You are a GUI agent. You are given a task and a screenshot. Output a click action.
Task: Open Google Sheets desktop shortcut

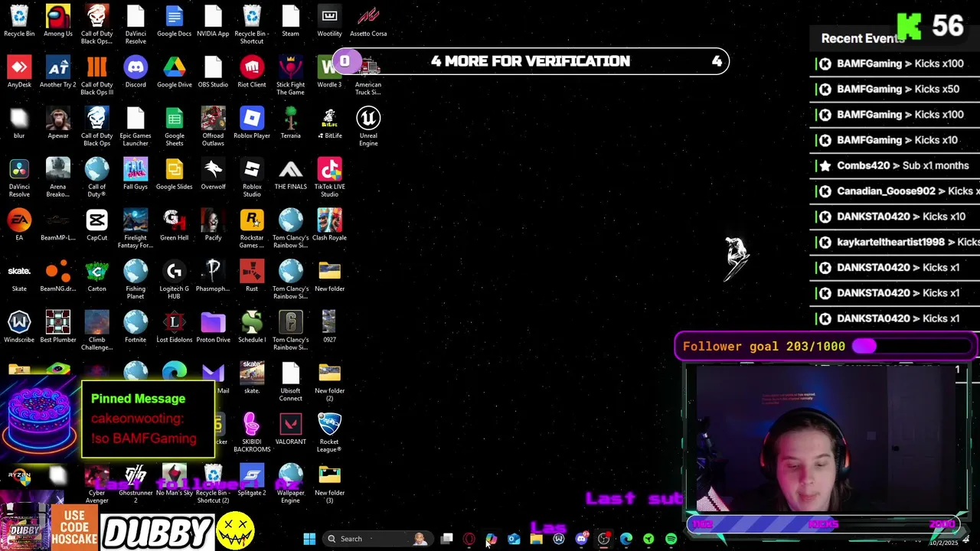(175, 127)
